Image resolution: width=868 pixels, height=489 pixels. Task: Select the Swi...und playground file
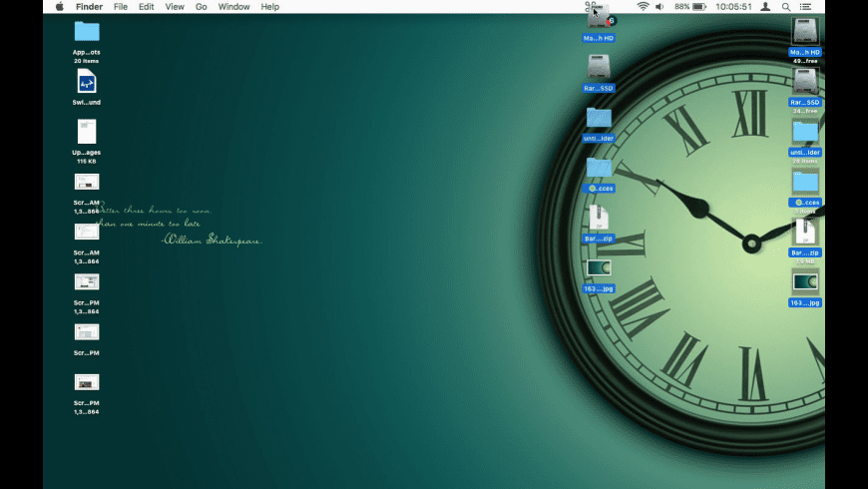(x=87, y=82)
